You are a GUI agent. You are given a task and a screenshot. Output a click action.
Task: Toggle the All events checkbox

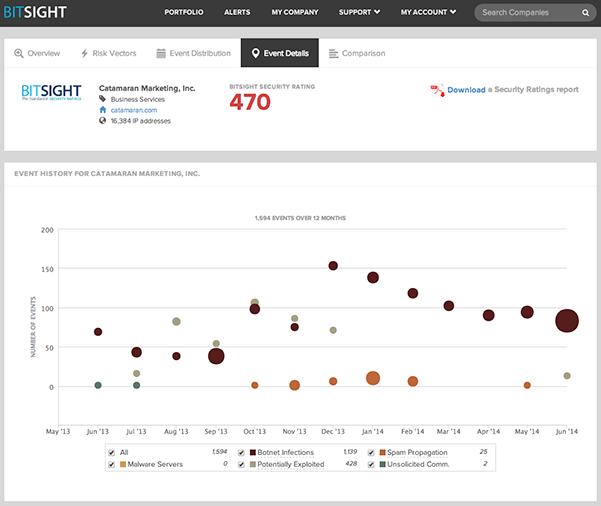pos(111,452)
